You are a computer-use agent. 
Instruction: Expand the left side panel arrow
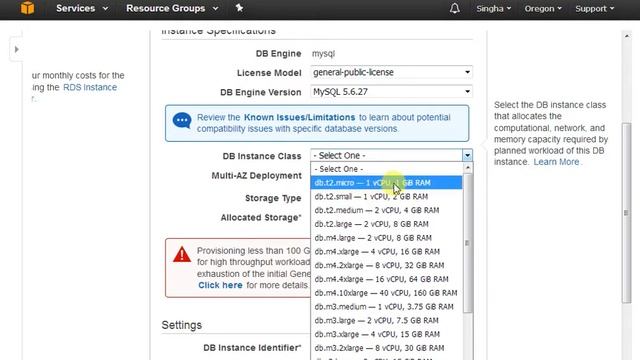[x=16, y=49]
